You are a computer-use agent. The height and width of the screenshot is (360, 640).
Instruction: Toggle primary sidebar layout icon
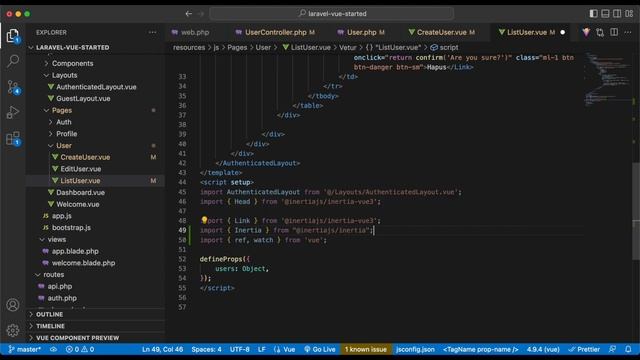click(593, 13)
